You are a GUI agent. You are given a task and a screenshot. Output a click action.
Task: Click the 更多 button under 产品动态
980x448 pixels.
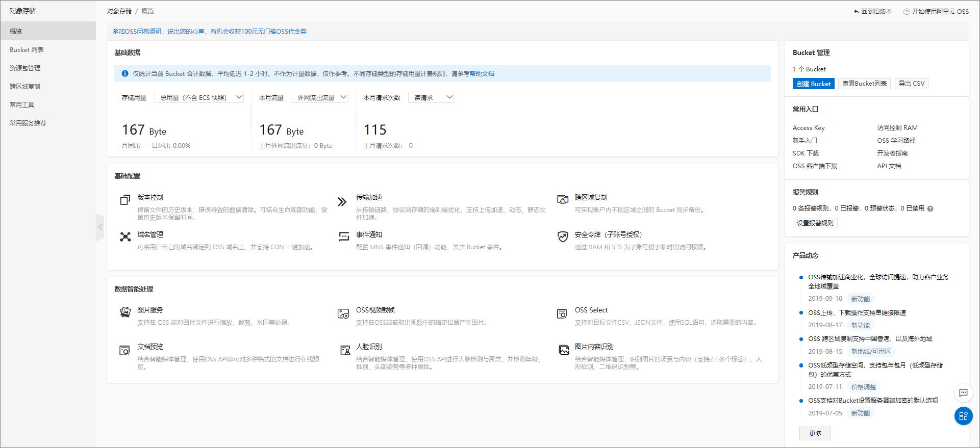click(815, 433)
